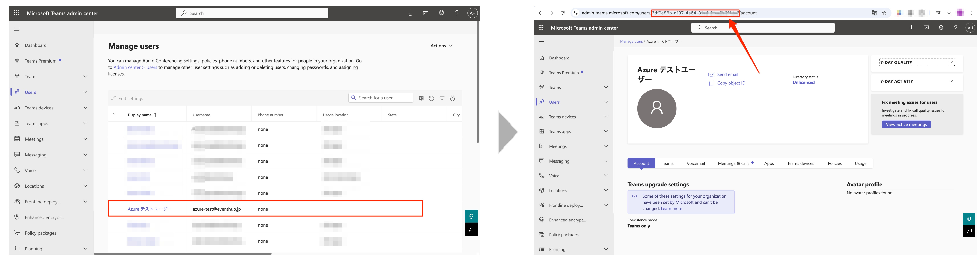
Task: Open app launcher grid in right user account screenshot
Action: pos(541,27)
